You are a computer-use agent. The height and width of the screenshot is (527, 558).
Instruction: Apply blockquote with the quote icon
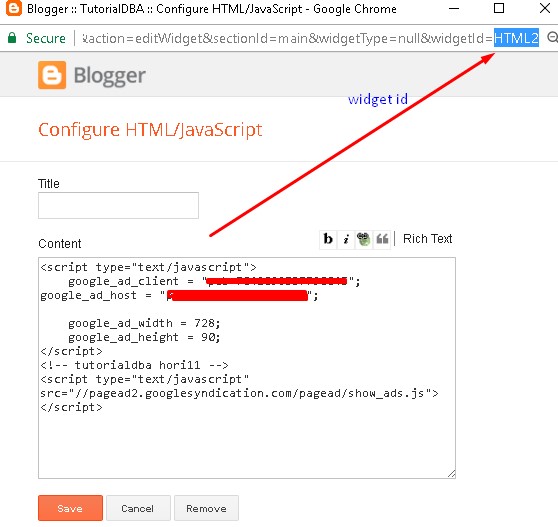click(382, 239)
